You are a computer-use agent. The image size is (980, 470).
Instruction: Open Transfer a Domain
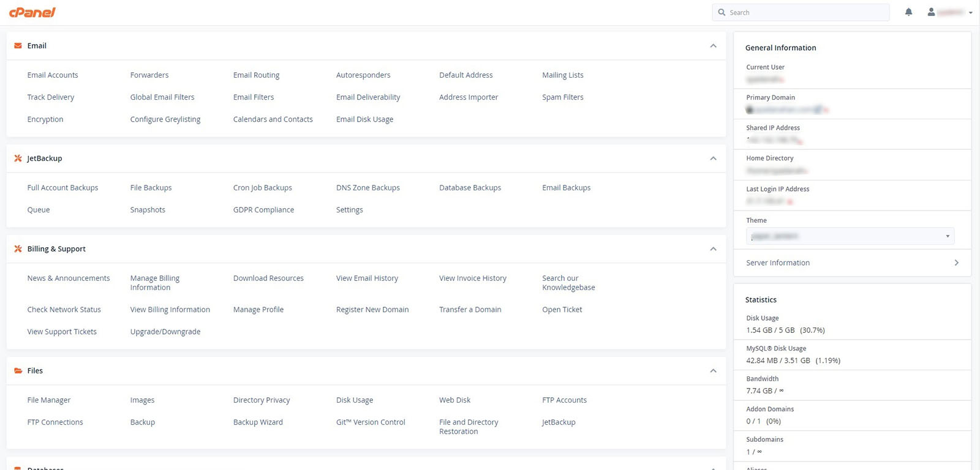point(470,310)
